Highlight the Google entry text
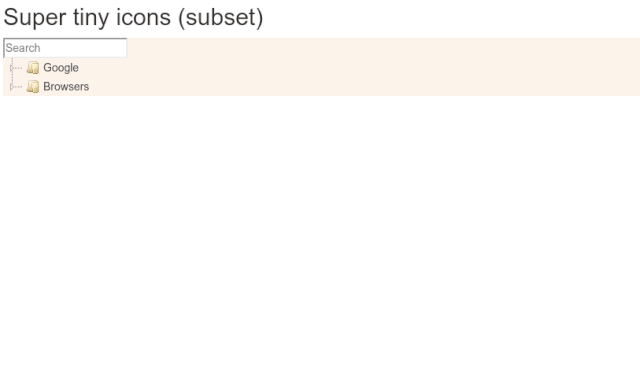 [x=61, y=68]
